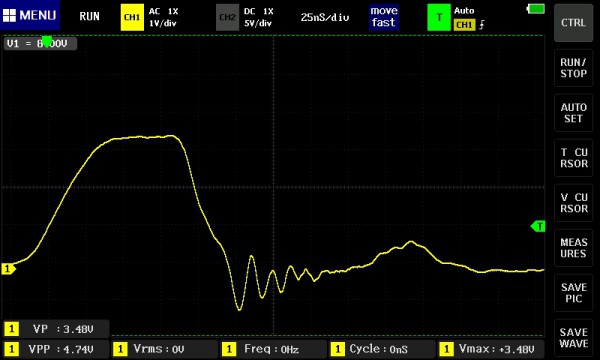The width and height of the screenshot is (600, 360).
Task: Select the yellow CH1 channel indicator
Action: (132, 17)
